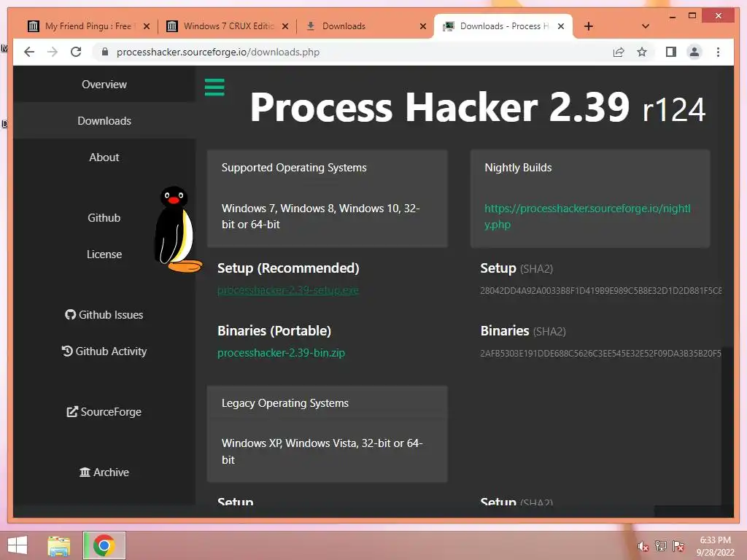Open the SourceForge sidebar link

104,411
